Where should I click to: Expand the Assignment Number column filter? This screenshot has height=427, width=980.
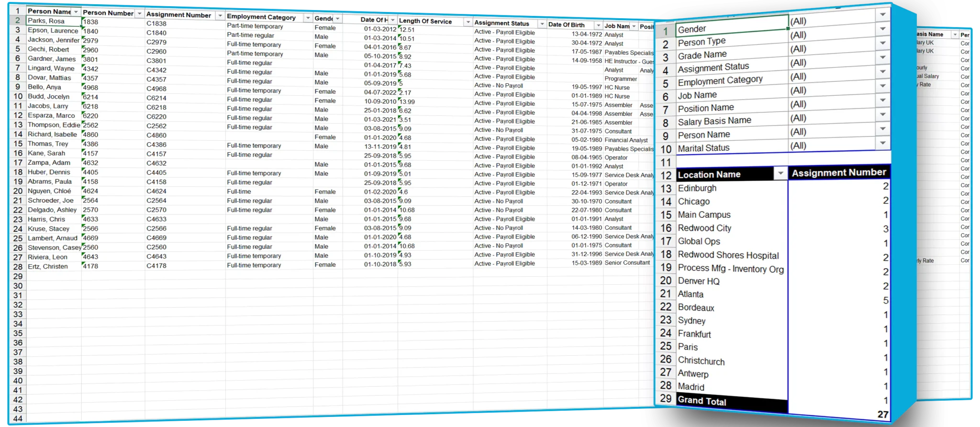220,16
